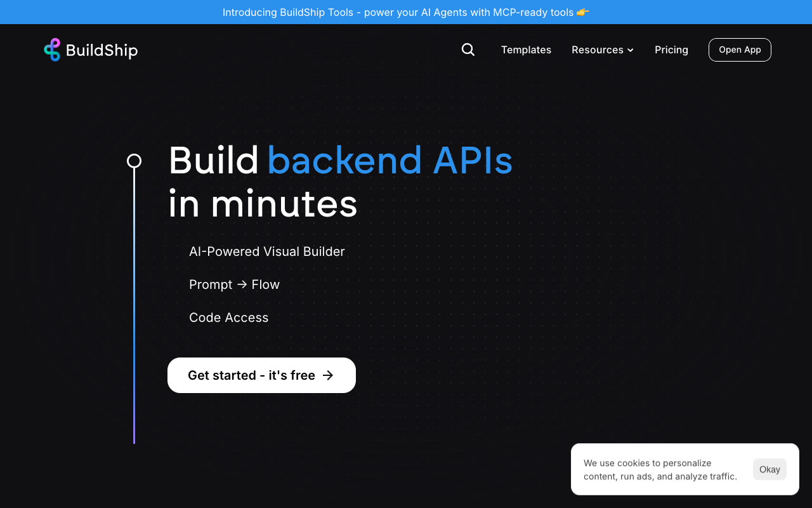The width and height of the screenshot is (812, 508).
Task: Open the BuildShip Tools announcement banner link
Action: (x=406, y=12)
